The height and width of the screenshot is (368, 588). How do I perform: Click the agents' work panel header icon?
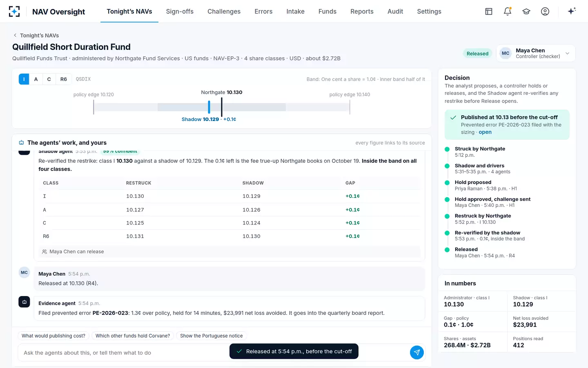point(21,143)
